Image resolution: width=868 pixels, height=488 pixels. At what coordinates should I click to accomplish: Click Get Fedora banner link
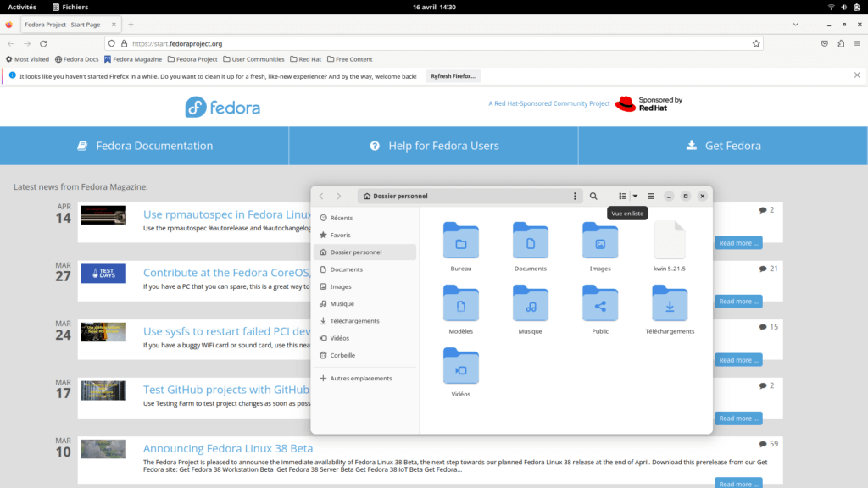click(723, 146)
